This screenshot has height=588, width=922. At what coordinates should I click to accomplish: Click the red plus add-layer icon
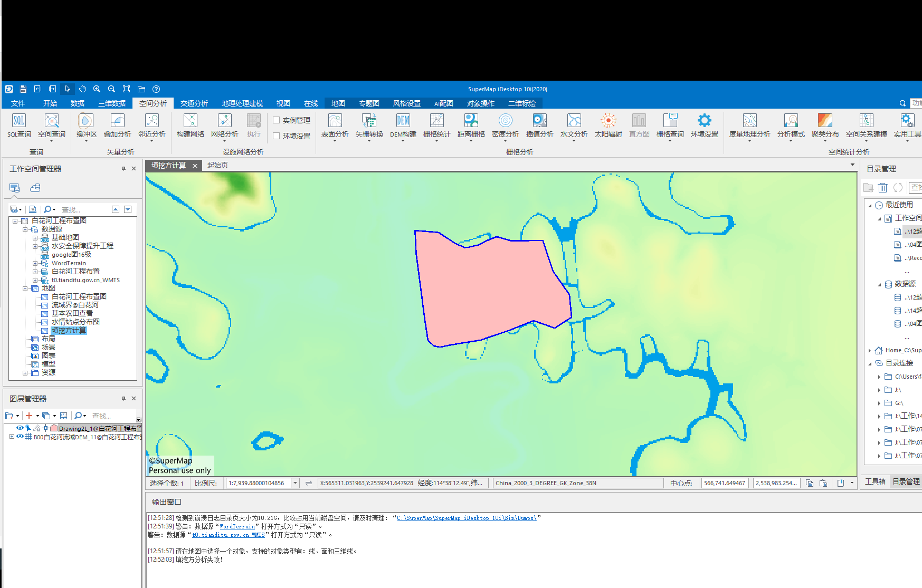point(29,416)
